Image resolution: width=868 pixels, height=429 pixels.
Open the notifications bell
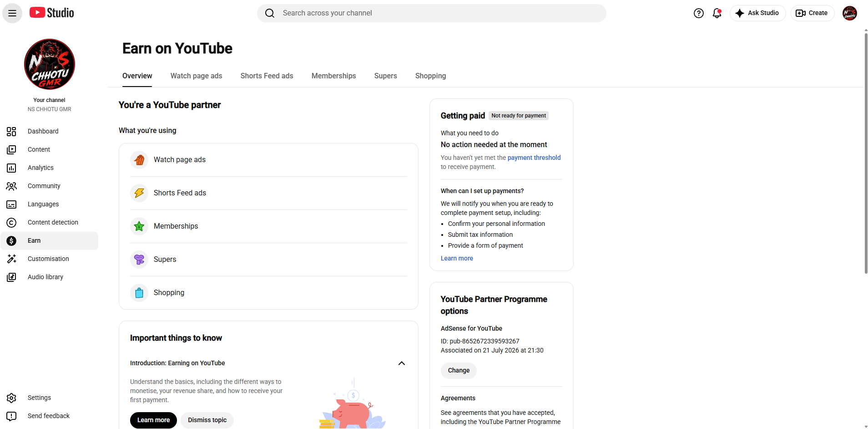717,13
